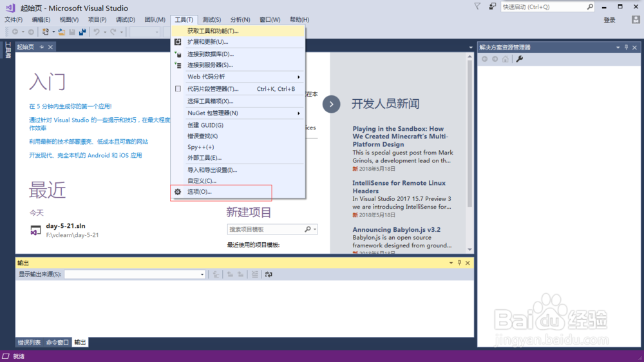Screen dimensions: 644x362
Task: Open the Output panel window options arrow
Action: point(451,263)
